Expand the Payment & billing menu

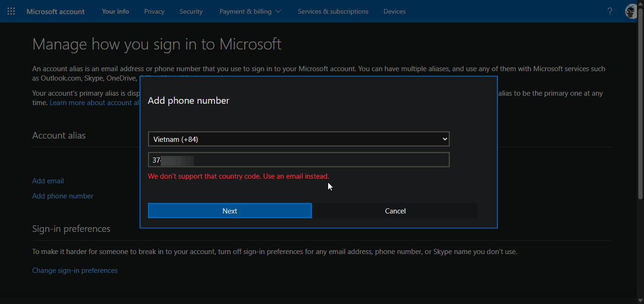(x=250, y=11)
